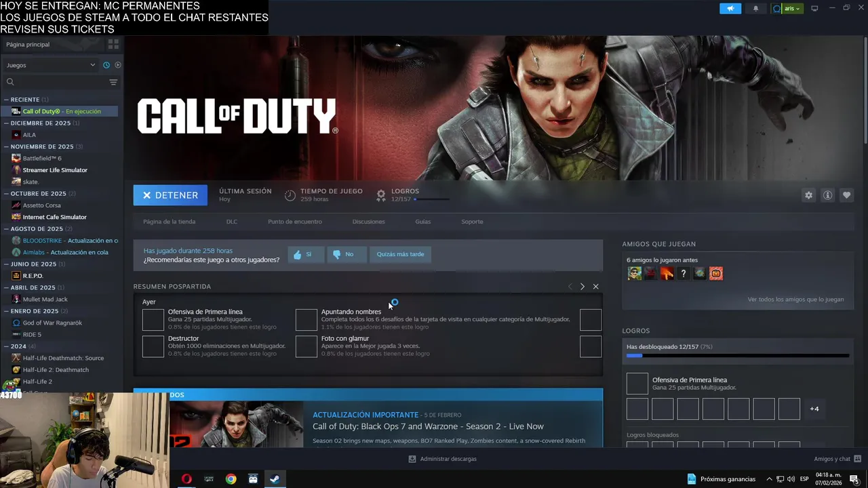
Task: Open the first friend avatar in Amigos que juegan
Action: 635,273
